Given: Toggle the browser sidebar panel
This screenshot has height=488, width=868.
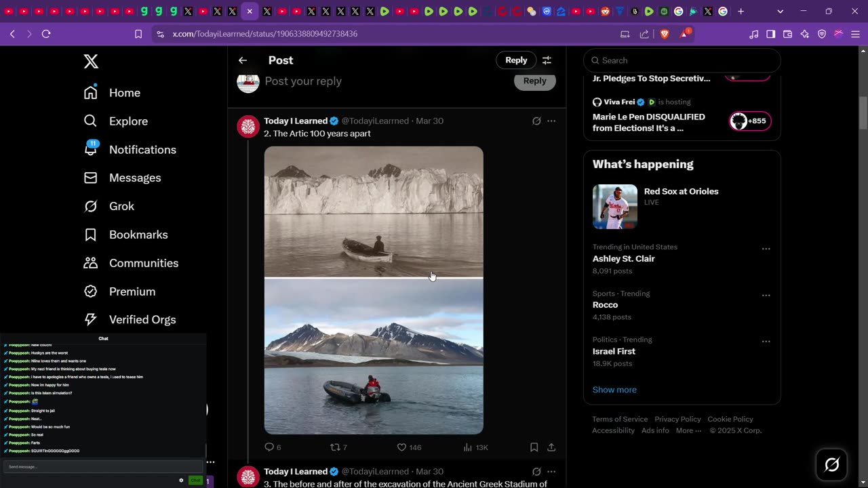Looking at the screenshot, I should click(x=771, y=34).
